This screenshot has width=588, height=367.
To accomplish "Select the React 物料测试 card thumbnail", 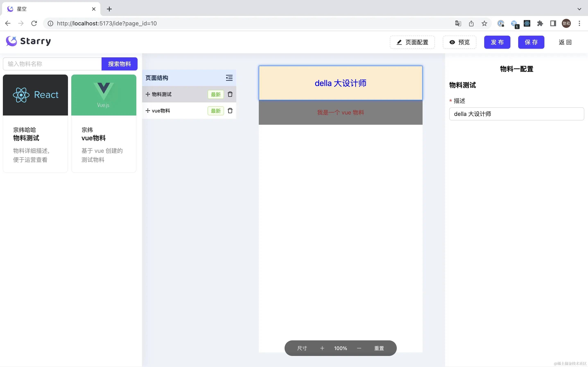I will click(x=35, y=95).
